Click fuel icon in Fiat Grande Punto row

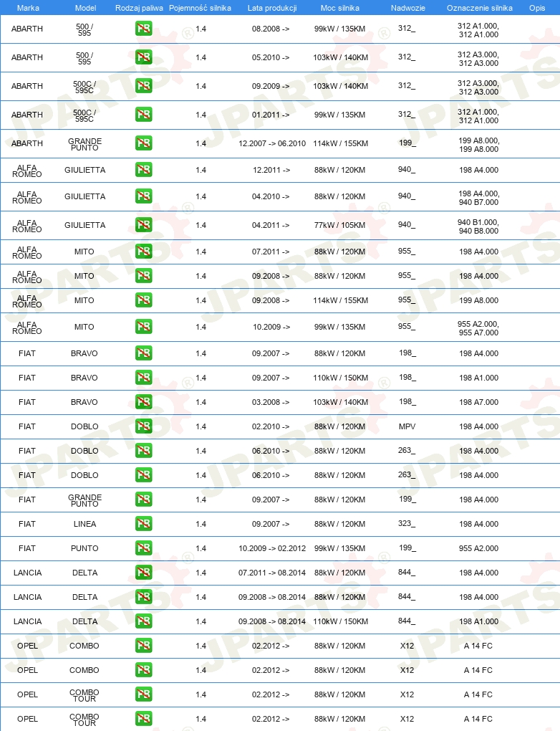coord(144,500)
